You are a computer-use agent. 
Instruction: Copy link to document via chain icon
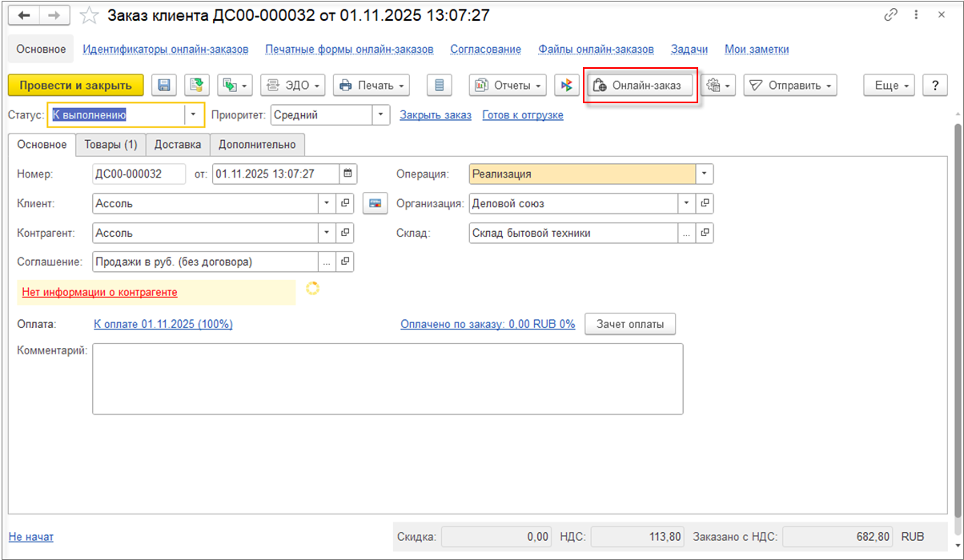[890, 15]
